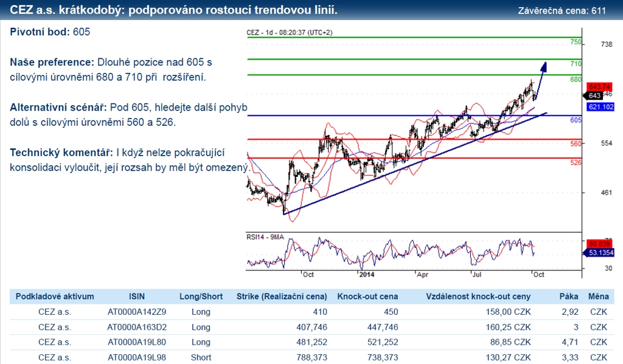Click leverage value 3,33

coord(570,358)
